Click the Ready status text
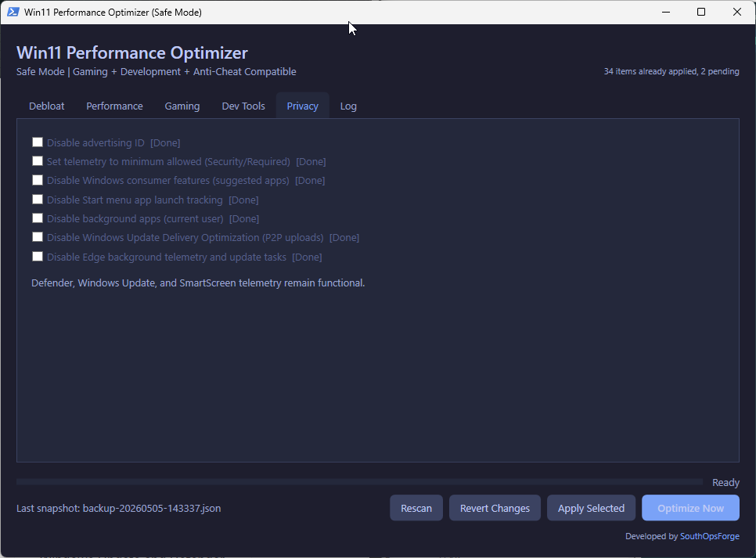Viewport: 756px width, 558px height. (x=725, y=482)
